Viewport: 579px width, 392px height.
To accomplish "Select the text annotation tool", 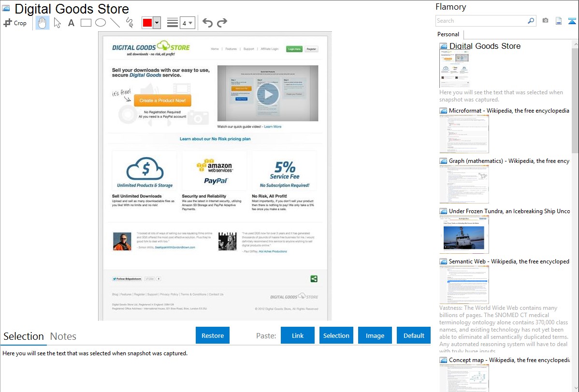I will [x=71, y=23].
